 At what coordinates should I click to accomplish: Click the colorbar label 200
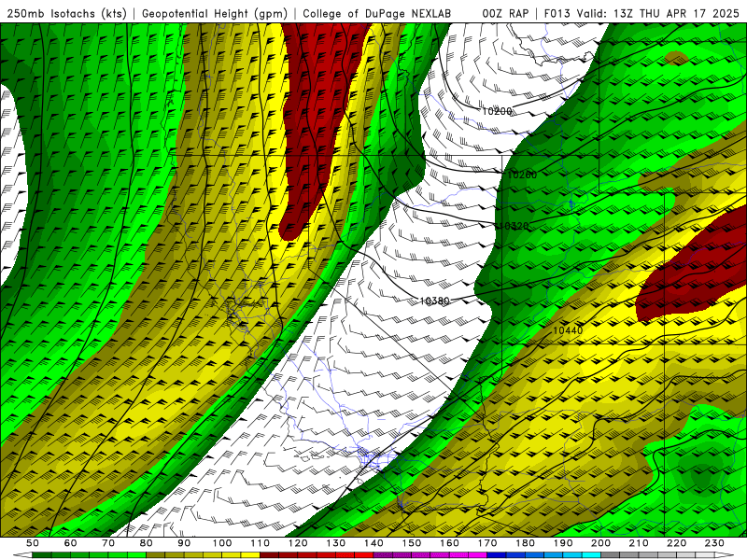600,543
